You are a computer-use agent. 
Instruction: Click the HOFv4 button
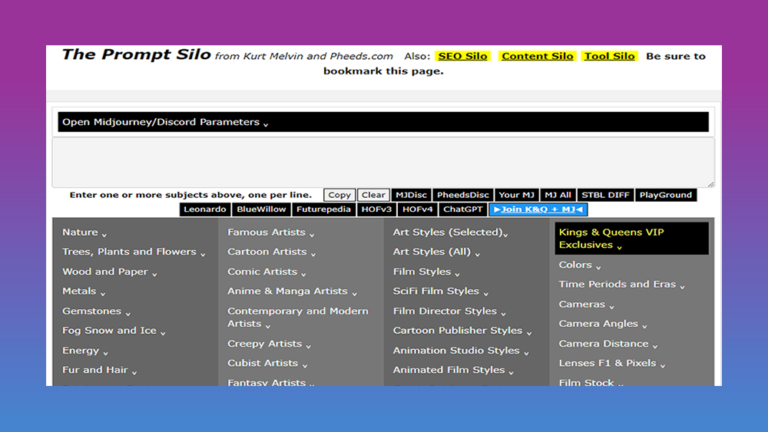coord(417,210)
